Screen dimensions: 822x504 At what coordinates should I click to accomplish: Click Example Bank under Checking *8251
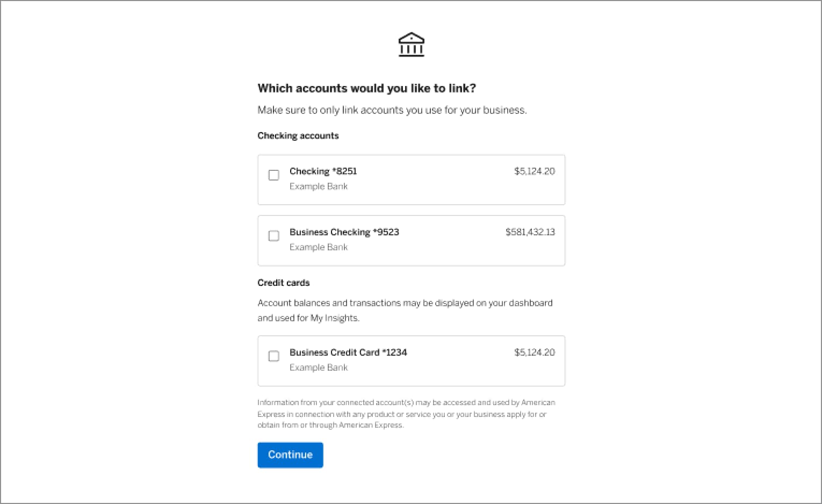click(319, 186)
